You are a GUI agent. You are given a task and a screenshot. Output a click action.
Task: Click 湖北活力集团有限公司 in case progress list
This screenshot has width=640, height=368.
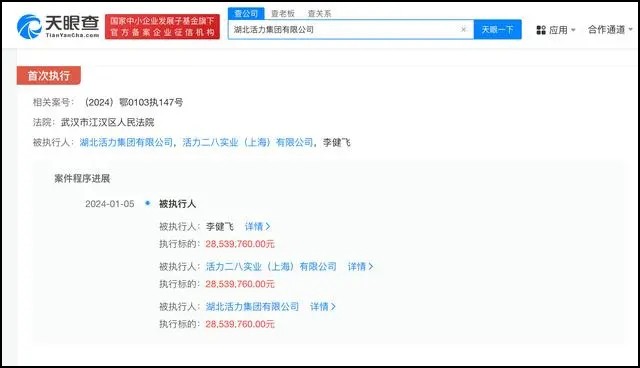(x=252, y=306)
